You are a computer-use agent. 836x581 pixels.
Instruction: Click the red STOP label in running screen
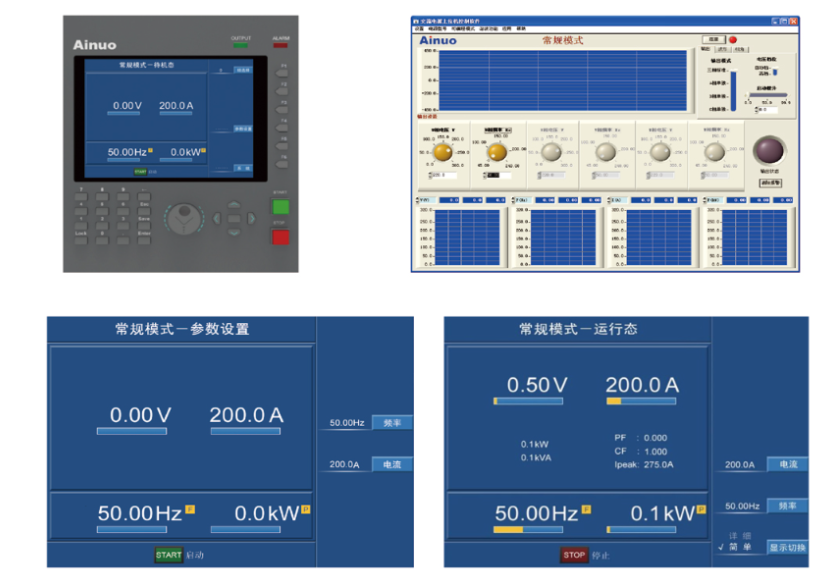point(574,554)
